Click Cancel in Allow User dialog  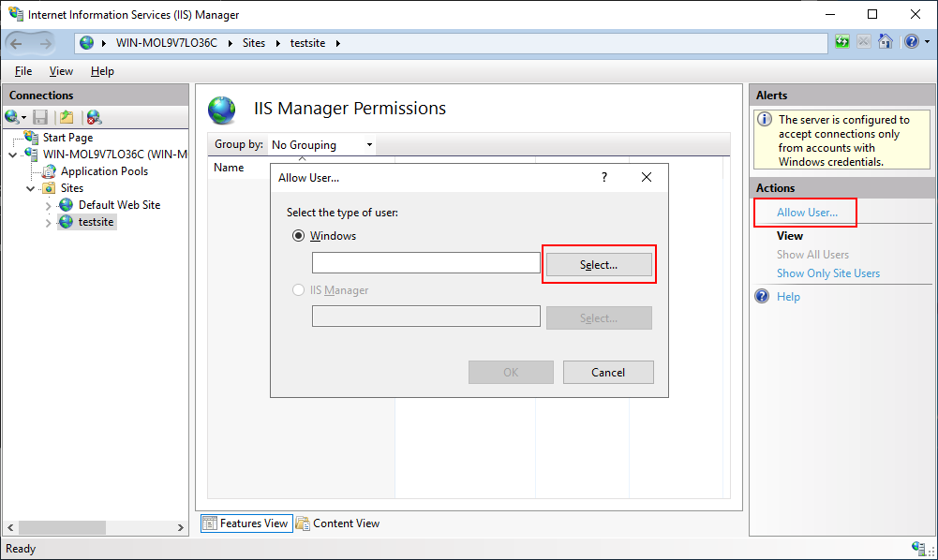(608, 372)
